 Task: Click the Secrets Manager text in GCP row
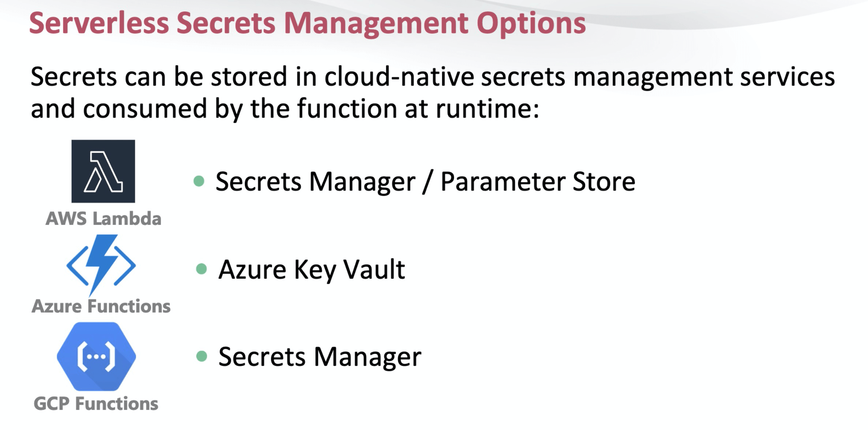coord(320,357)
